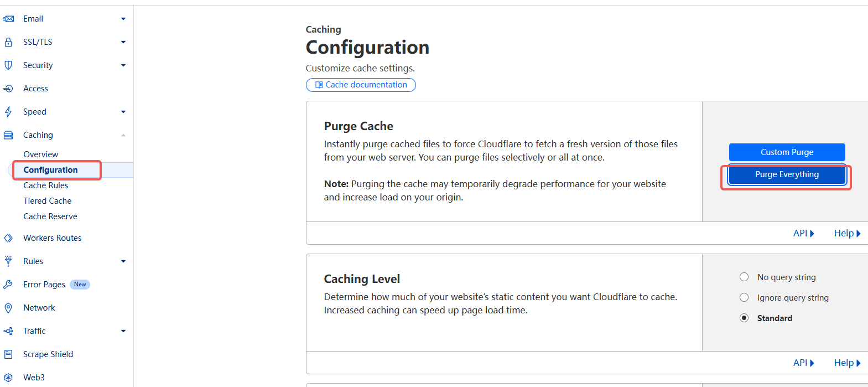This screenshot has width=868, height=387.
Task: Click the Workers Routes icon
Action: coord(8,238)
